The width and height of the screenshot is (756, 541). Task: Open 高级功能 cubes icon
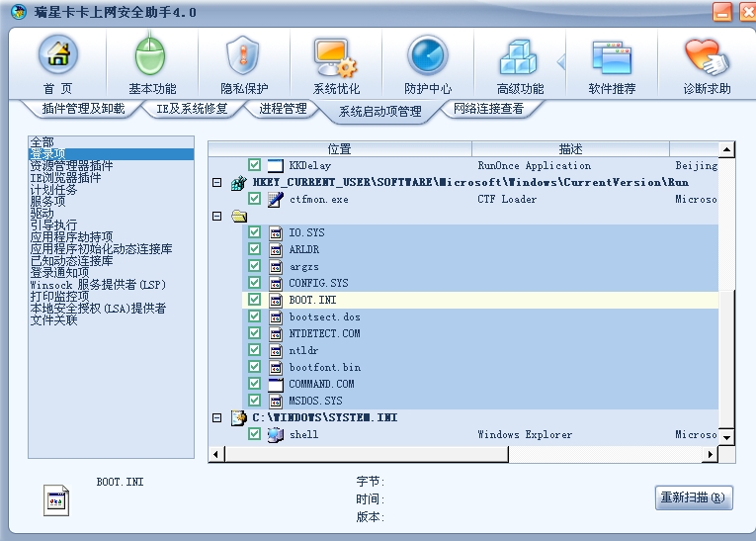[x=519, y=57]
